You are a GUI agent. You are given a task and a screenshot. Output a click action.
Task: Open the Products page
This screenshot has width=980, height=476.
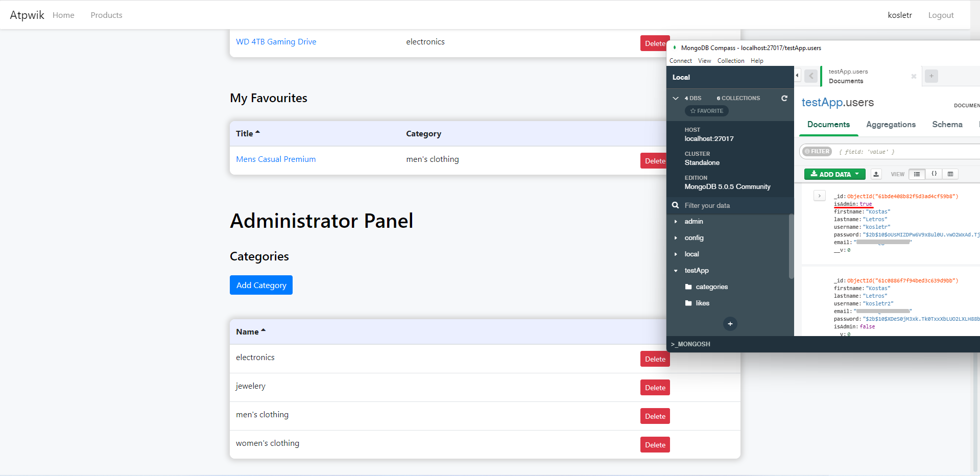(x=106, y=15)
